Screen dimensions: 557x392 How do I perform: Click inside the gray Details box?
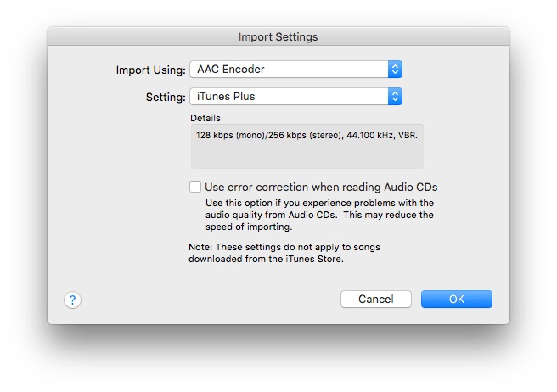[307, 146]
